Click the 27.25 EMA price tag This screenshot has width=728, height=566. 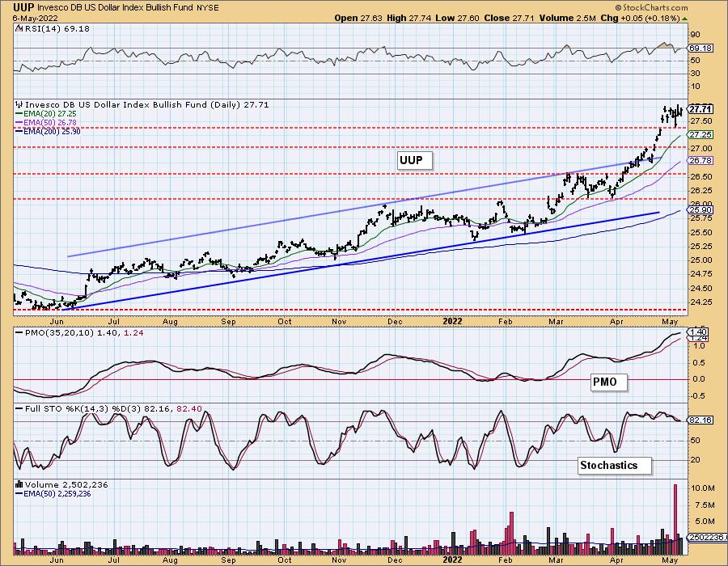pyautogui.click(x=700, y=134)
